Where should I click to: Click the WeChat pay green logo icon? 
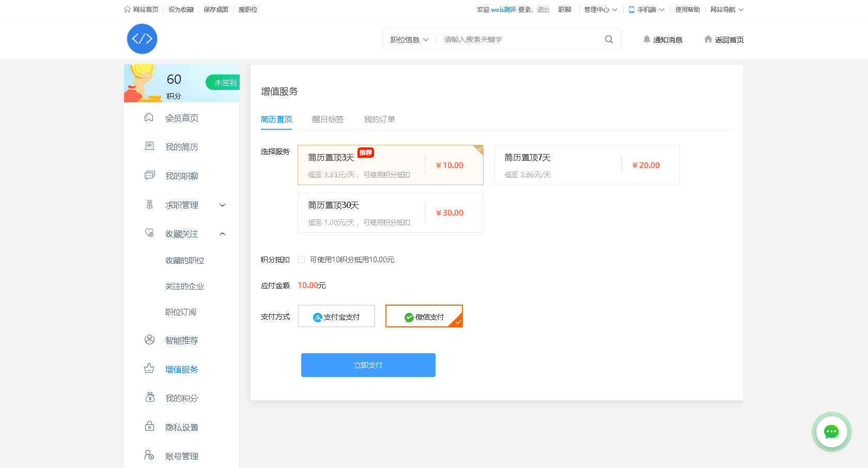click(409, 318)
